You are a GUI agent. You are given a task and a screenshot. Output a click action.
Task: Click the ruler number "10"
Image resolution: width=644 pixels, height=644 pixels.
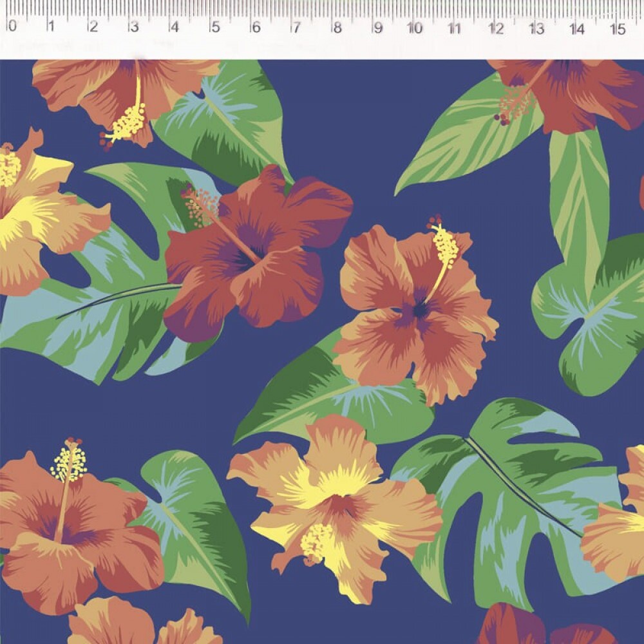coord(414,28)
